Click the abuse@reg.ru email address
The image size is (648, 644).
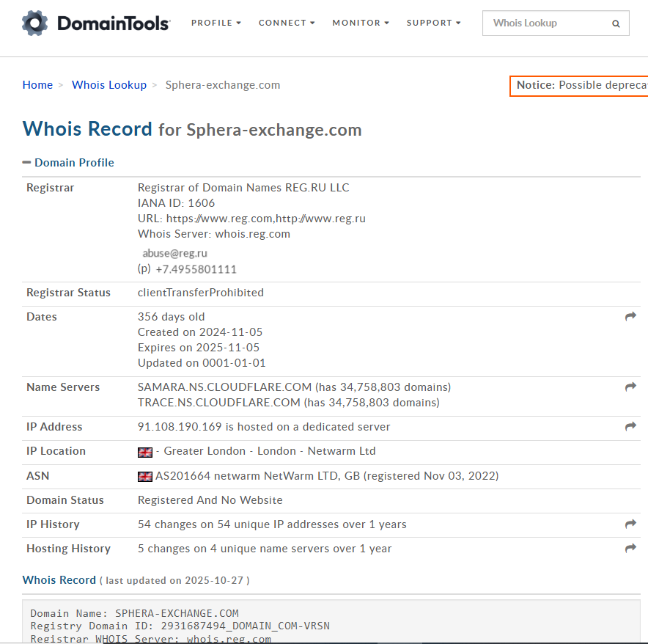coord(174,253)
